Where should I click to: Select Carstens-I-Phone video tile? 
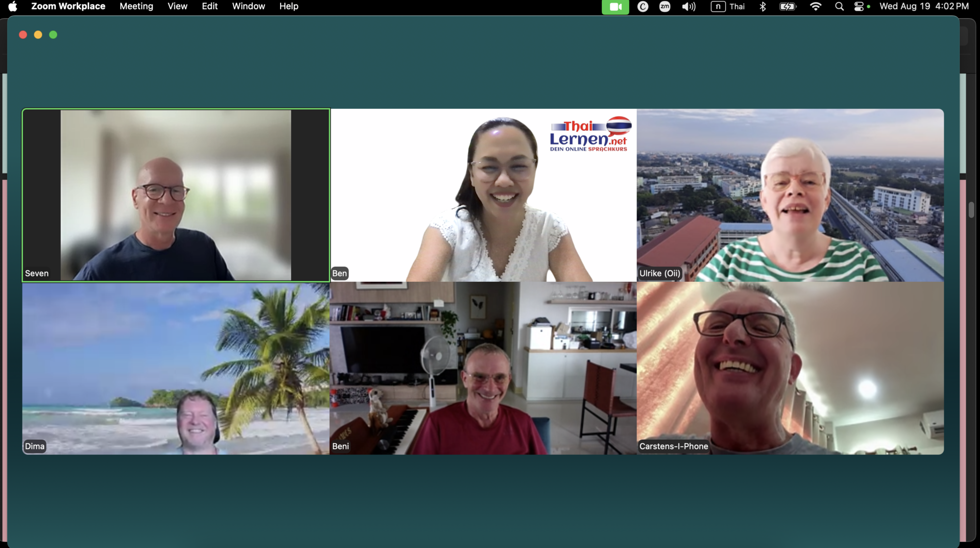click(790, 369)
